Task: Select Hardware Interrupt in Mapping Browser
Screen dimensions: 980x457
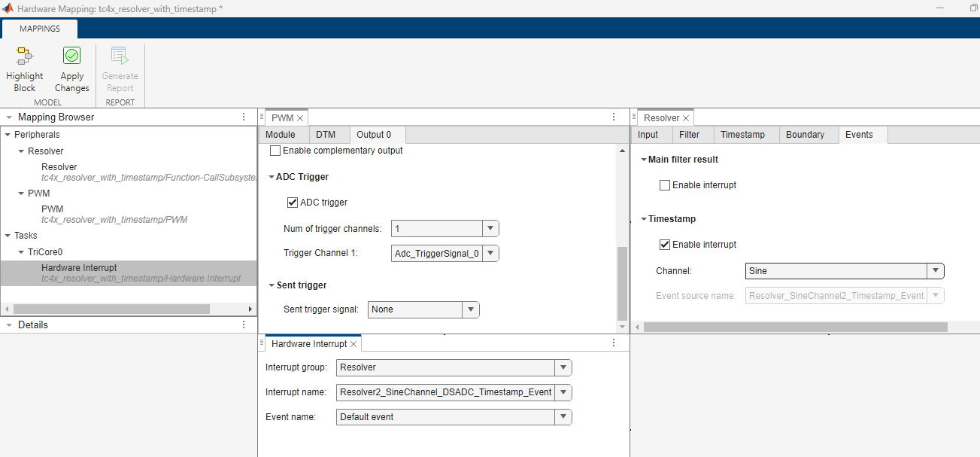Action: (x=79, y=268)
